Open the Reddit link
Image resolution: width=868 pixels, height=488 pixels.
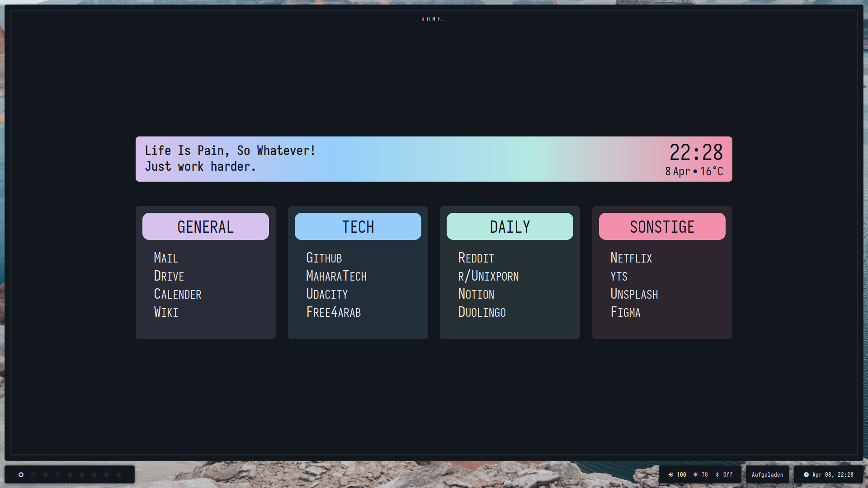pyautogui.click(x=476, y=258)
